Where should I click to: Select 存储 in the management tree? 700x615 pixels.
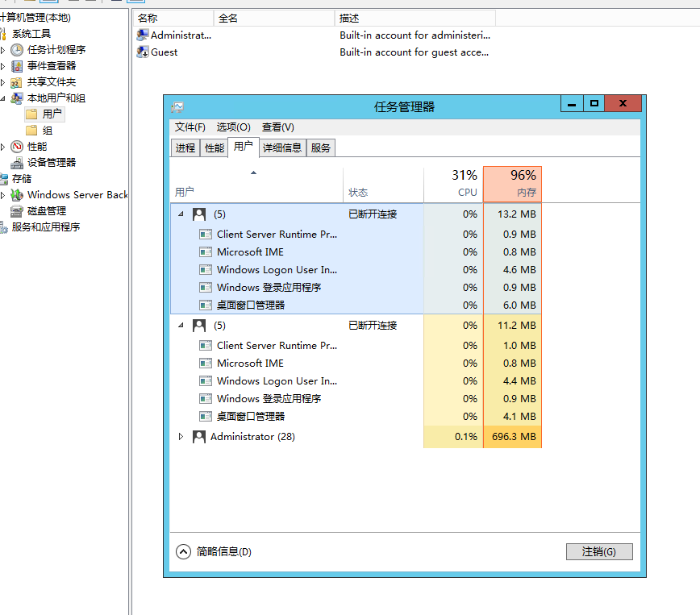pos(22,178)
